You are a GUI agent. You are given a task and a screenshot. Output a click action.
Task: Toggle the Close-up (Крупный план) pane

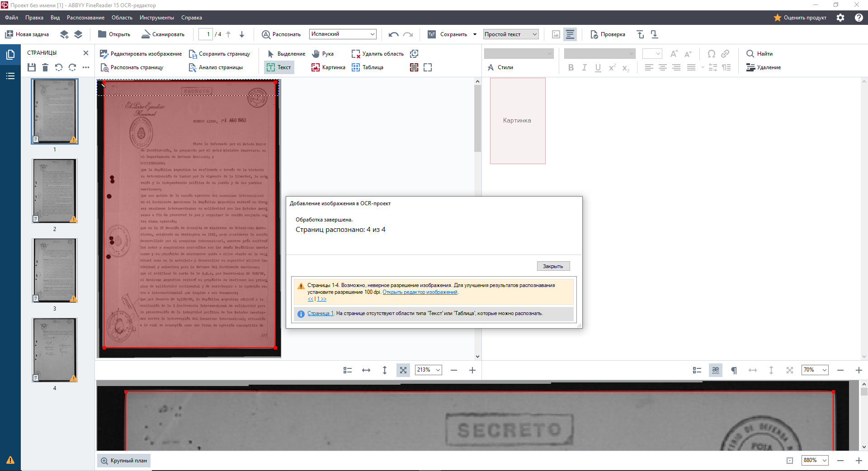124,461
